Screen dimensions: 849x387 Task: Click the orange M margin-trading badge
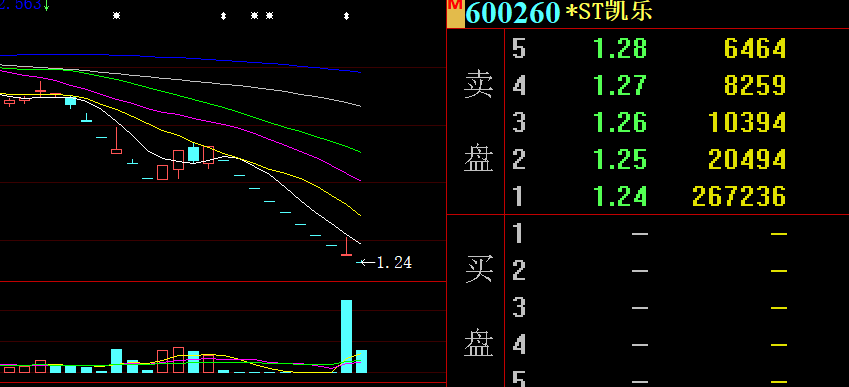click(x=456, y=13)
